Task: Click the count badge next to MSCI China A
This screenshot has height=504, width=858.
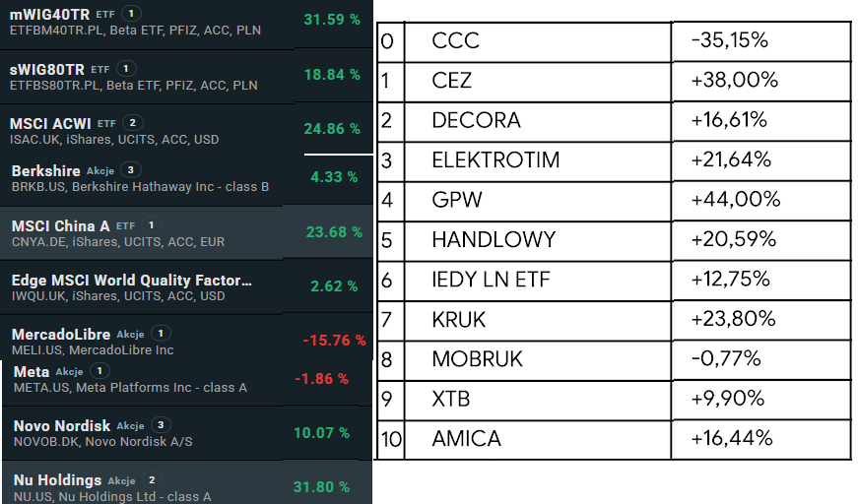Action: (151, 225)
